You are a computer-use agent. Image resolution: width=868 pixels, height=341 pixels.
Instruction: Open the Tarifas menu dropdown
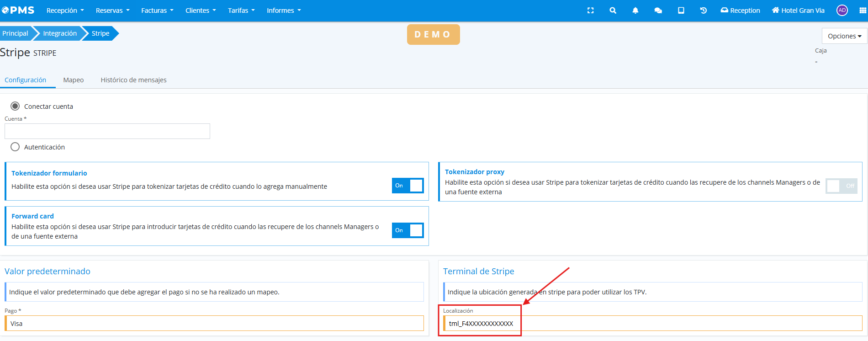click(x=241, y=11)
